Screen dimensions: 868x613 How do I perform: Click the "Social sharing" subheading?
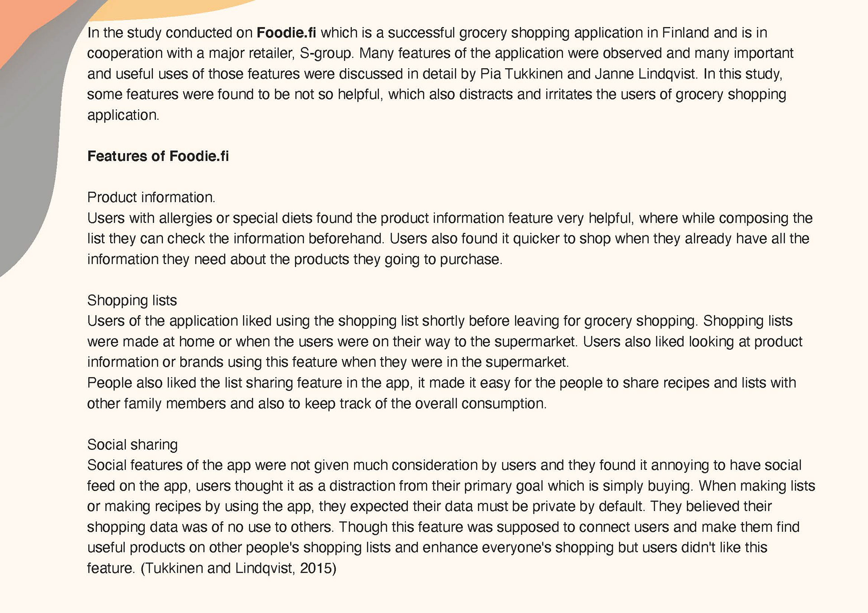coord(132,445)
